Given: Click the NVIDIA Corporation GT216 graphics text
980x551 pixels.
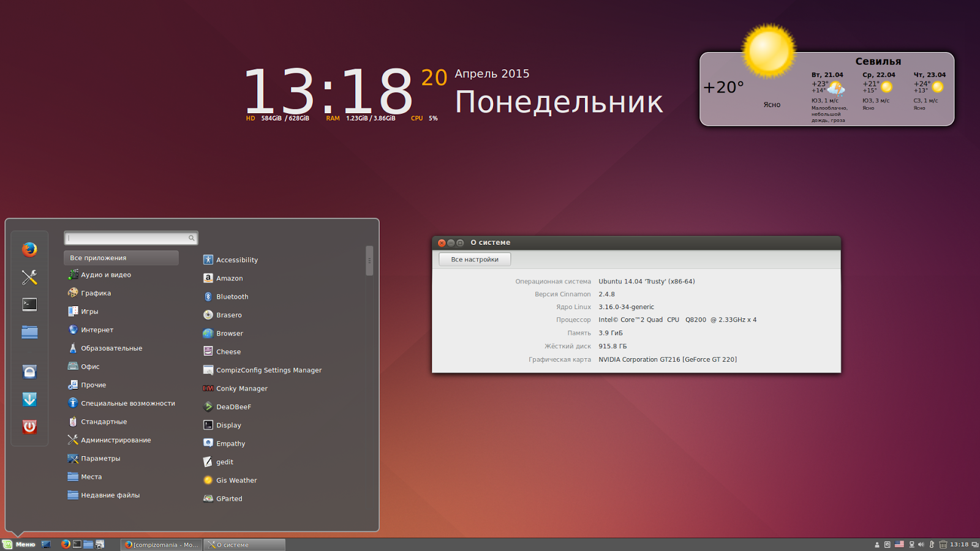Looking at the screenshot, I should click(668, 360).
